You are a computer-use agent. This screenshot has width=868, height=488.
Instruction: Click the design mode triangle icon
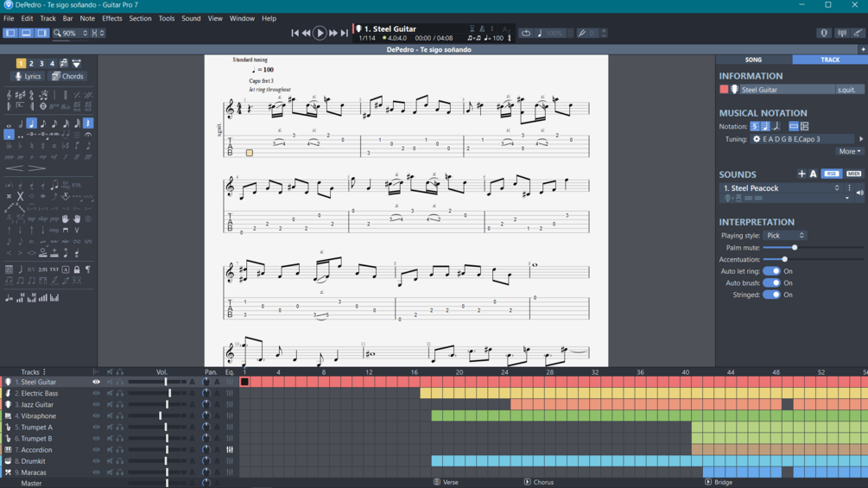(76, 64)
